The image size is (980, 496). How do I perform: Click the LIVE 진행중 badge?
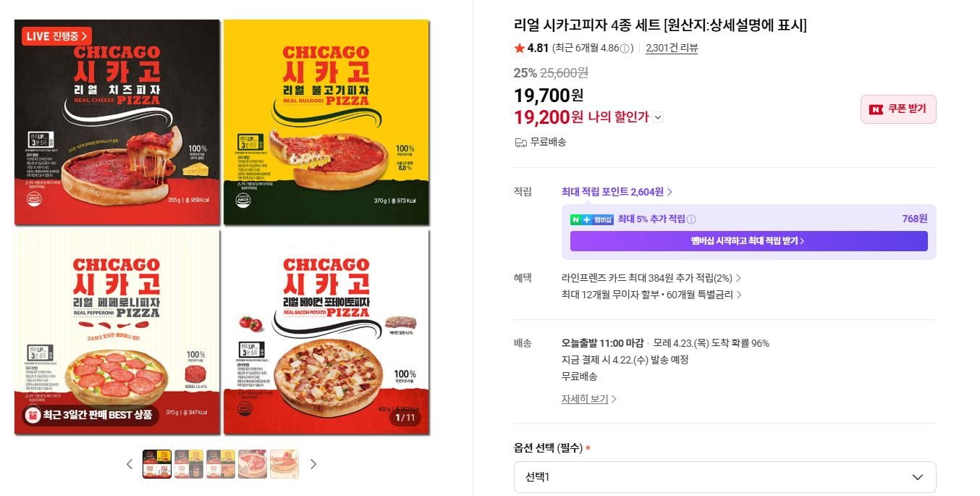56,35
